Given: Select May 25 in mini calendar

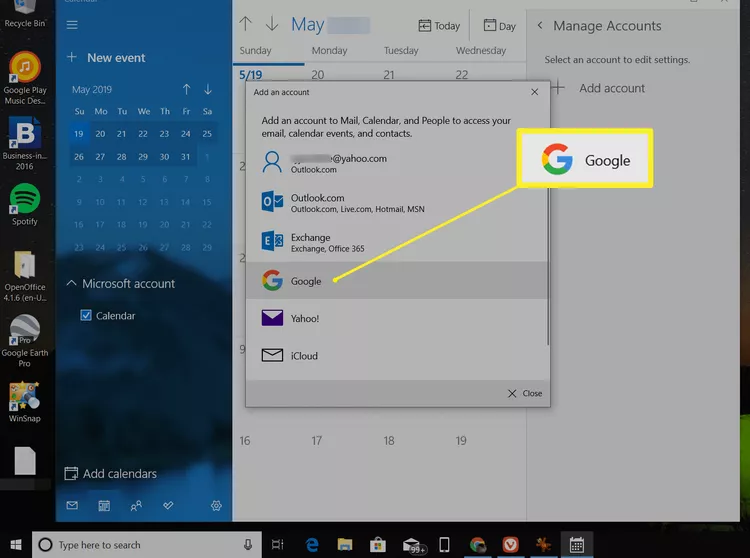Looking at the screenshot, I should [207, 134].
